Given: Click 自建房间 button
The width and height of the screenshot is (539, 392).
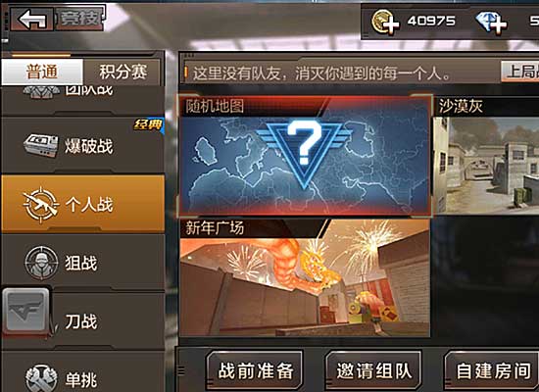Looking at the screenshot, I should (492, 370).
